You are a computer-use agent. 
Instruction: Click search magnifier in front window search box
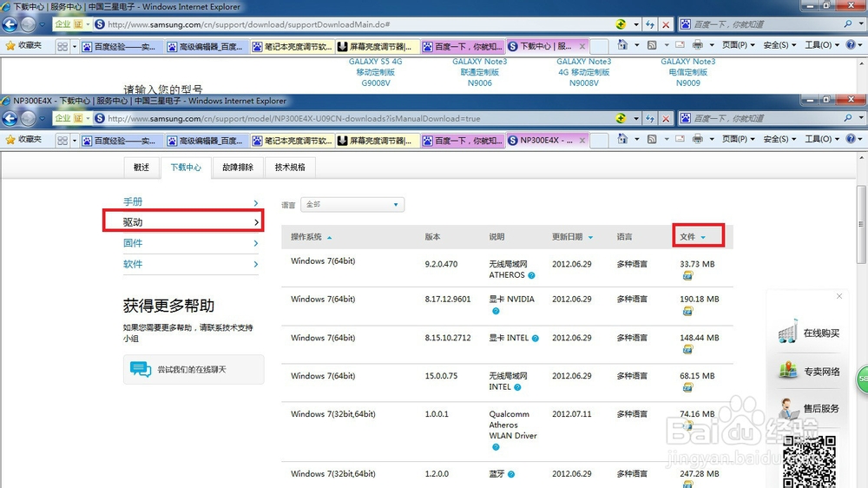[848, 119]
